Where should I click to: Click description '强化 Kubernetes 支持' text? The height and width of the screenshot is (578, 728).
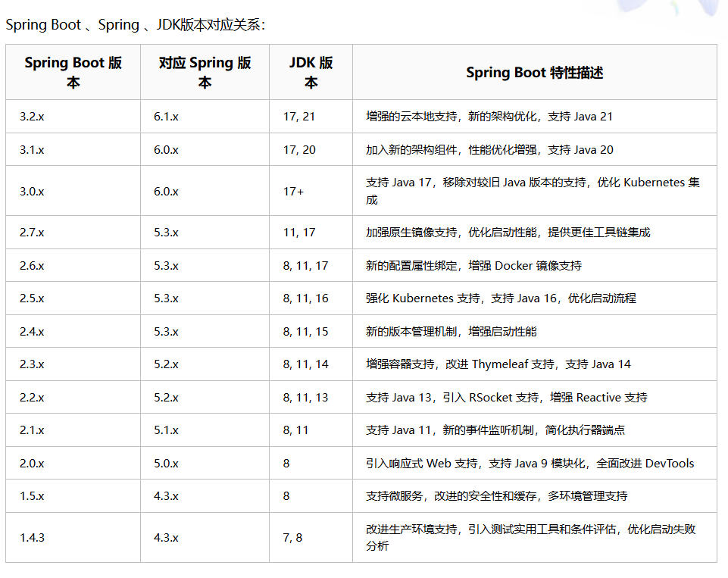coord(501,298)
